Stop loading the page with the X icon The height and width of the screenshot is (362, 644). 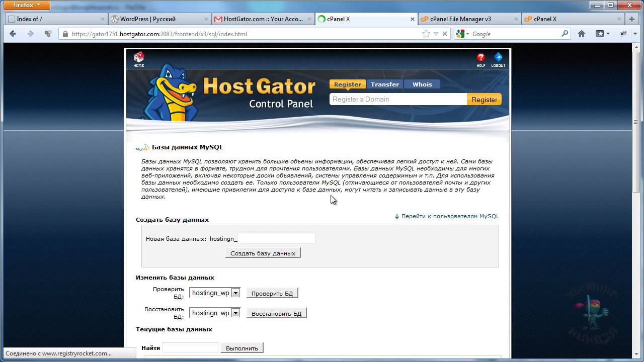click(x=445, y=34)
